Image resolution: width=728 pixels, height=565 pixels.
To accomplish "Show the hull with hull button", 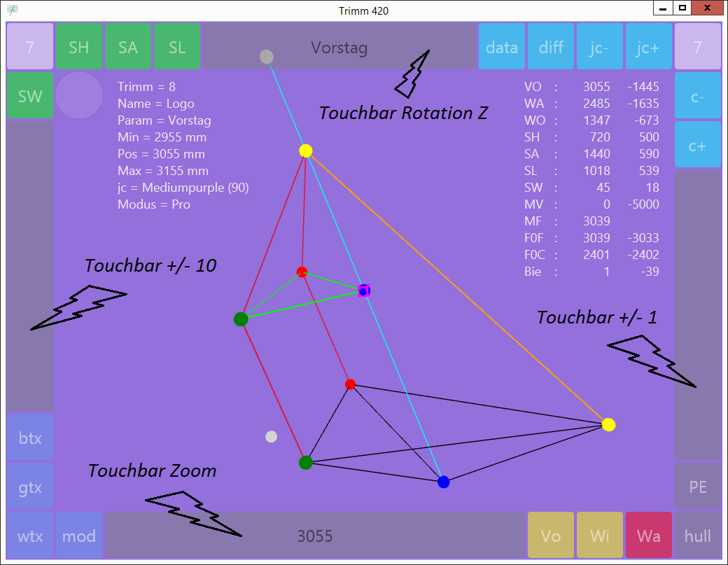I will 698,536.
